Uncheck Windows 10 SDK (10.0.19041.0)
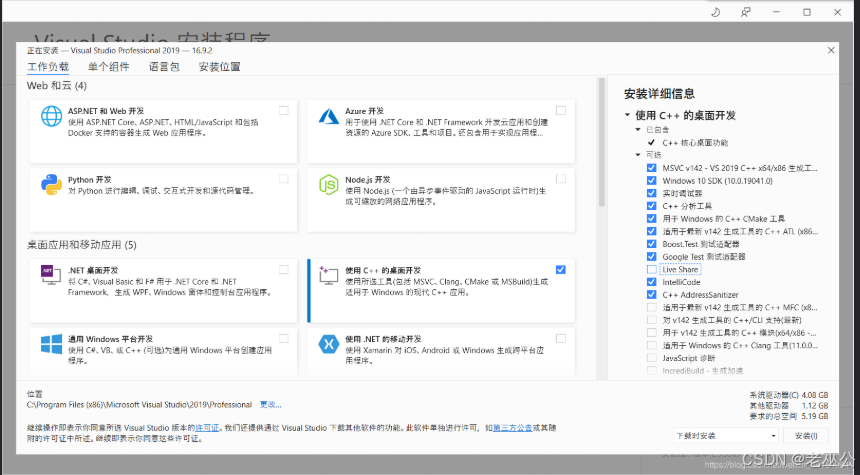 coord(652,180)
